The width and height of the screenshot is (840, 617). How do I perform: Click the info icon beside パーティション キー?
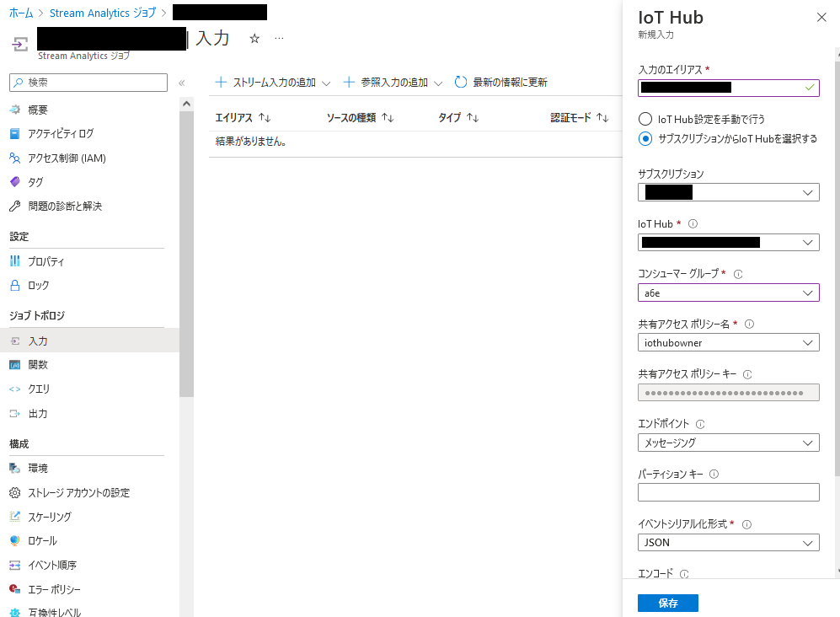714,474
